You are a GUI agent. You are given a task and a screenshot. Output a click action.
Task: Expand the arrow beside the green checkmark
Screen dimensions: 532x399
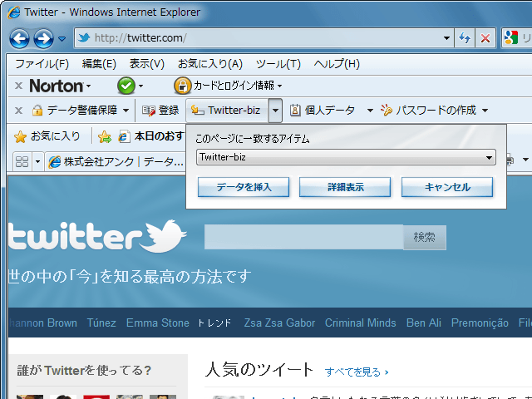pyautogui.click(x=140, y=86)
